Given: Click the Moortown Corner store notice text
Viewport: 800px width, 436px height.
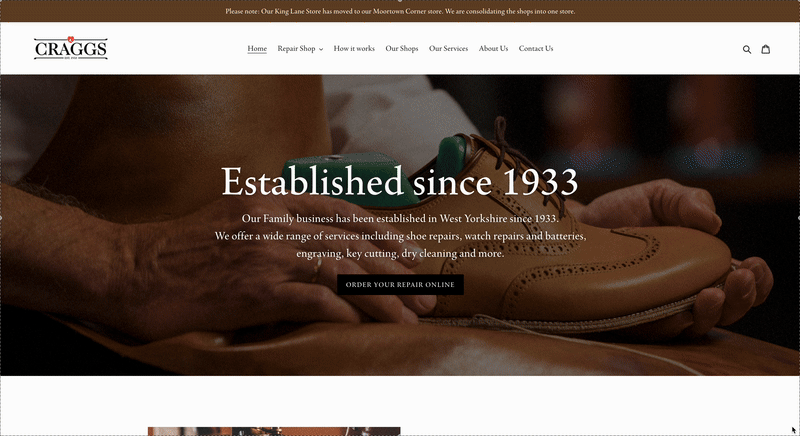Looking at the screenshot, I should click(x=400, y=11).
